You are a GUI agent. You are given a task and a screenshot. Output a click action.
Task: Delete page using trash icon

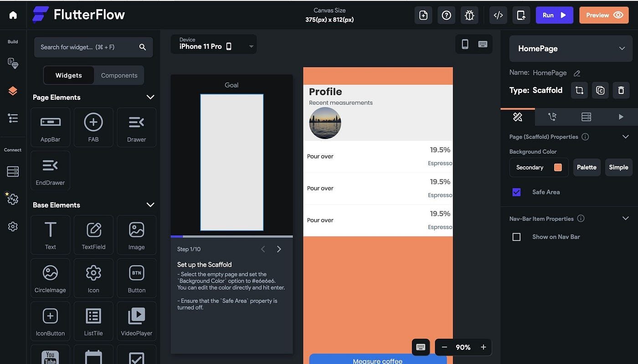(x=621, y=90)
